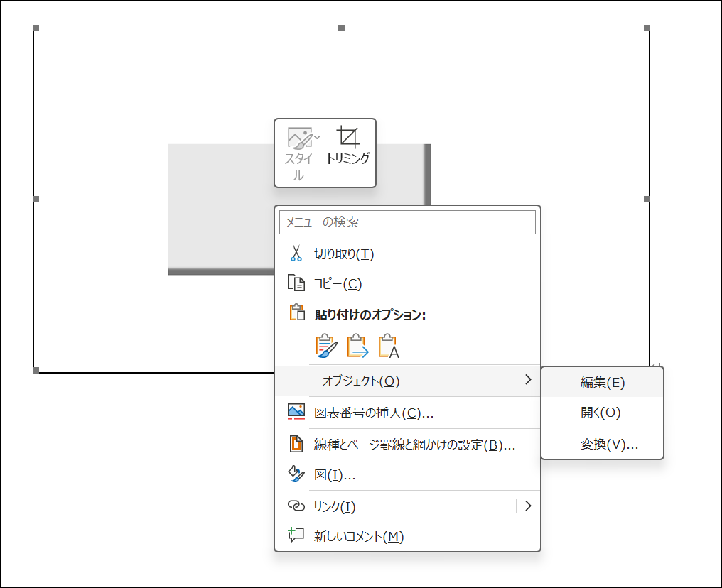
Task: Click the caption picture icon
Action: (296, 412)
